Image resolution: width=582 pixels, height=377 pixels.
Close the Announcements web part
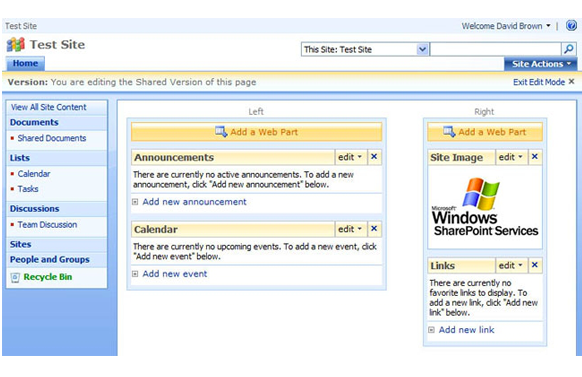point(374,157)
